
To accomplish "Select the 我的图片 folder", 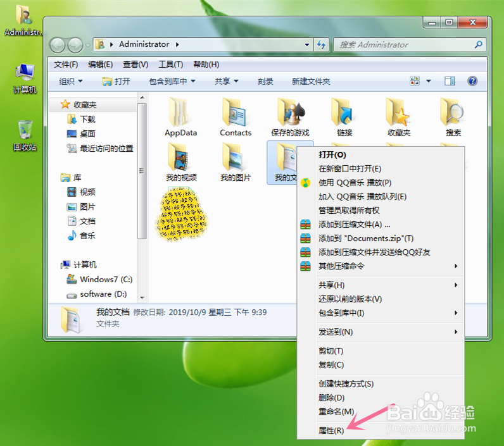I will [236, 162].
